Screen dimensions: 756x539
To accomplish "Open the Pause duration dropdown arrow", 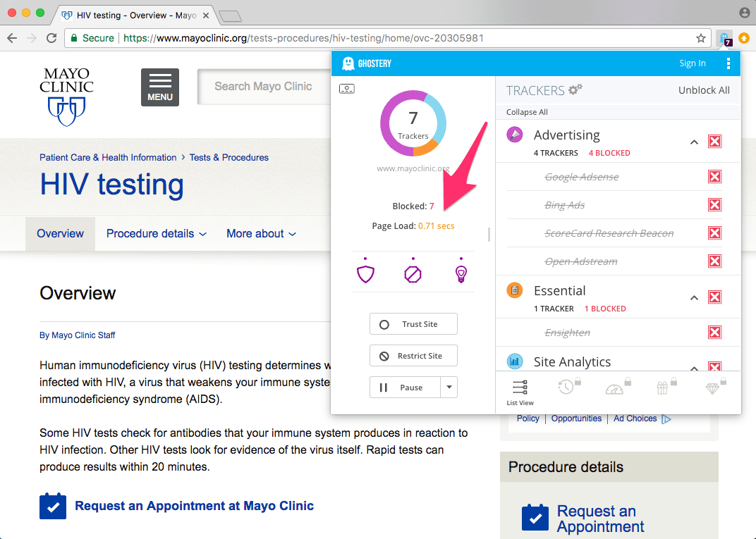I will pos(449,388).
